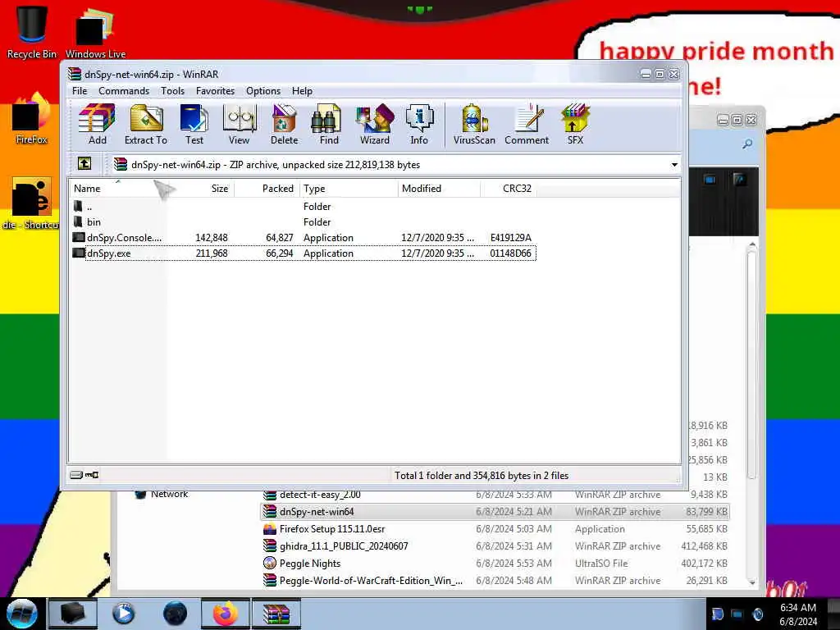
Task: Expand the archive path dropdown arrow
Action: 674,164
